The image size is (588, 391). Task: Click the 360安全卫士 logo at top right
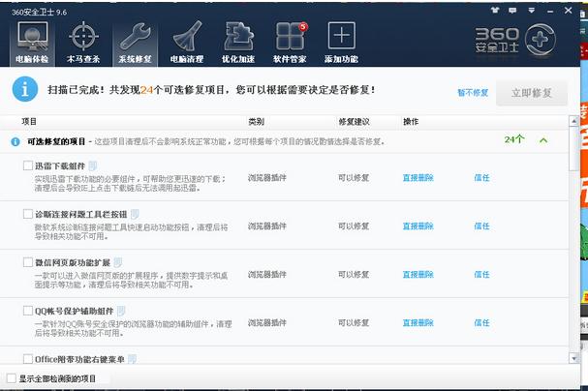(515, 40)
